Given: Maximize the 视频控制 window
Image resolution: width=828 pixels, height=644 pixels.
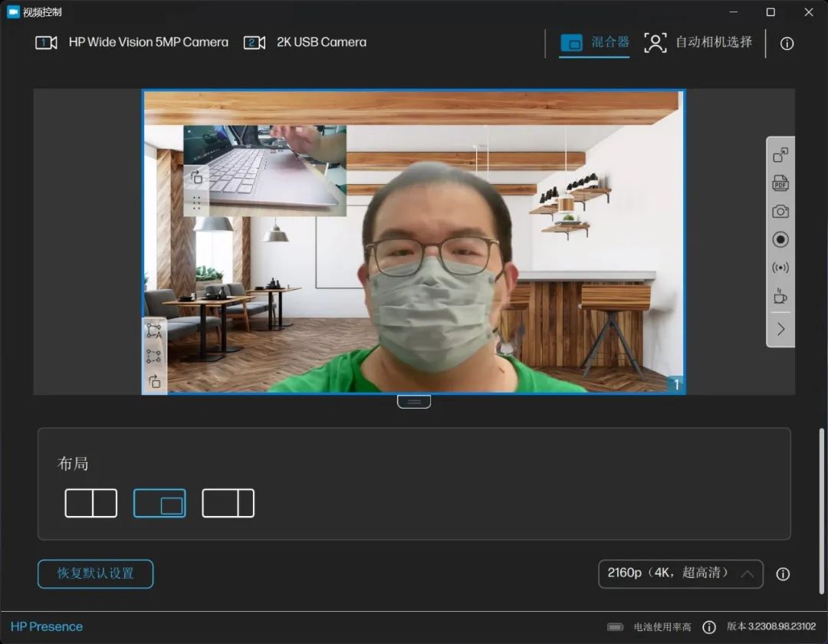Looking at the screenshot, I should point(771,12).
